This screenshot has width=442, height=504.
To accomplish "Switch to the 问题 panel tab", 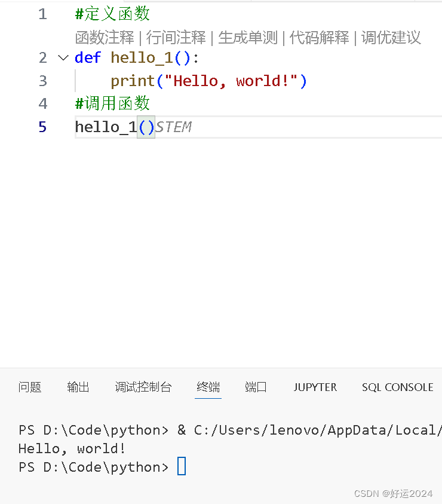I will pos(30,387).
